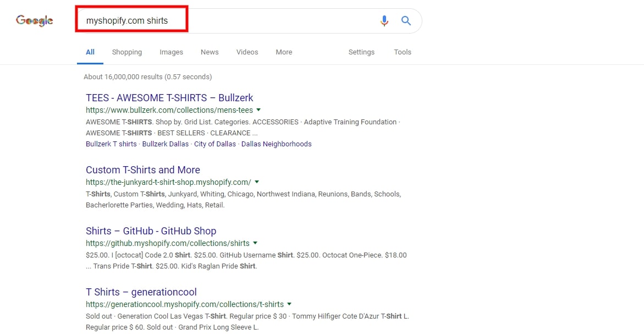Switch to the Images tab

pos(171,52)
